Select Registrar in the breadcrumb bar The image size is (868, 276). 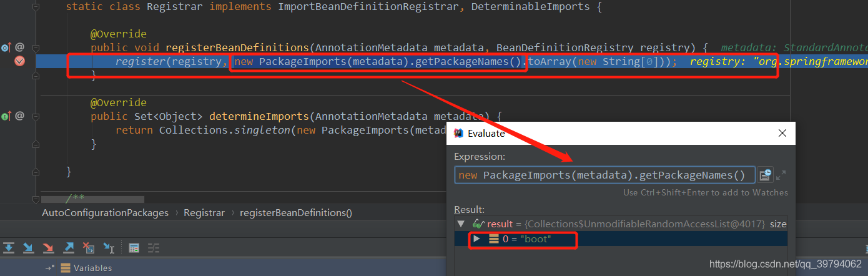pyautogui.click(x=204, y=213)
